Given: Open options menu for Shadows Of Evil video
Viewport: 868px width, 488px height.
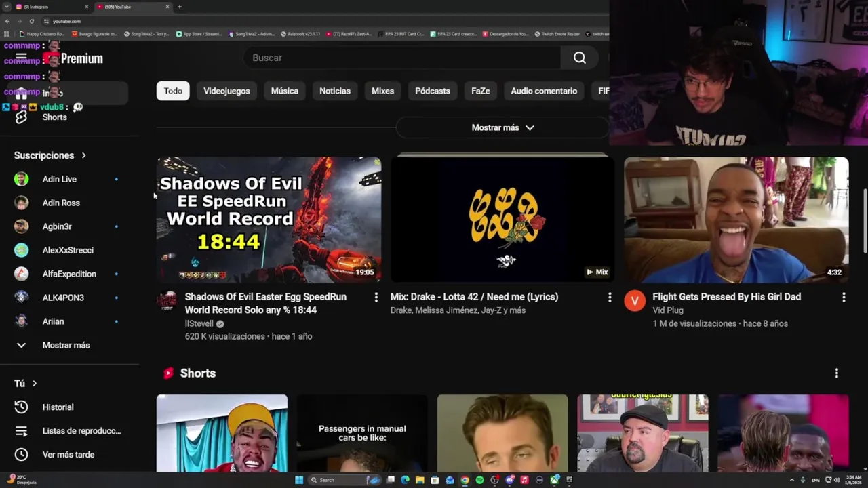Looking at the screenshot, I should [376, 297].
